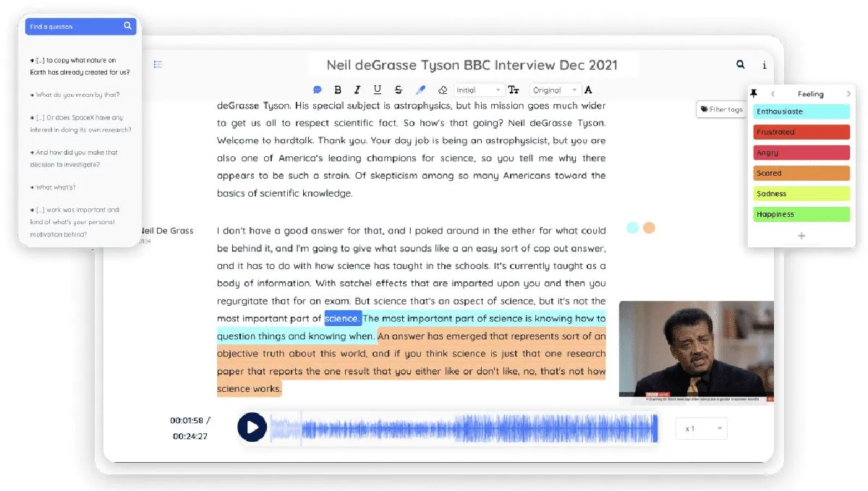Open the Initial style dropdown

tap(479, 90)
